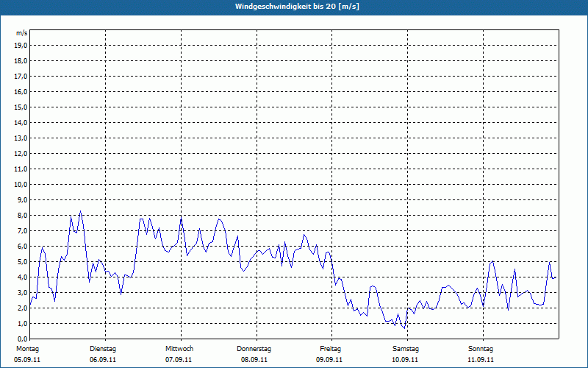Image resolution: width=588 pixels, height=368 pixels.
Task: Click the '15,0' y-axis label
Action: pos(21,107)
